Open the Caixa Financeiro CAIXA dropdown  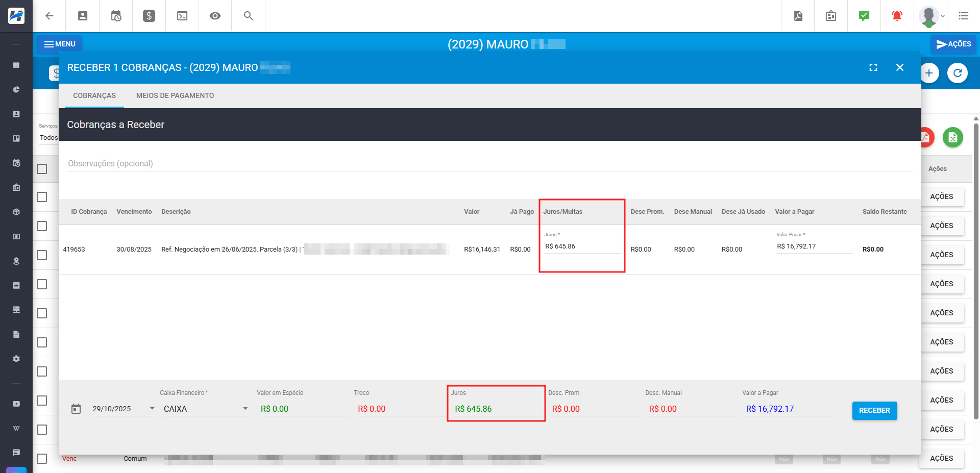[x=207, y=409]
